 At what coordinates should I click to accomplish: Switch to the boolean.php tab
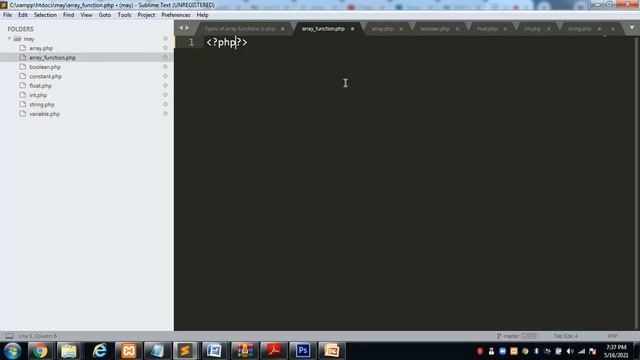tap(435, 29)
